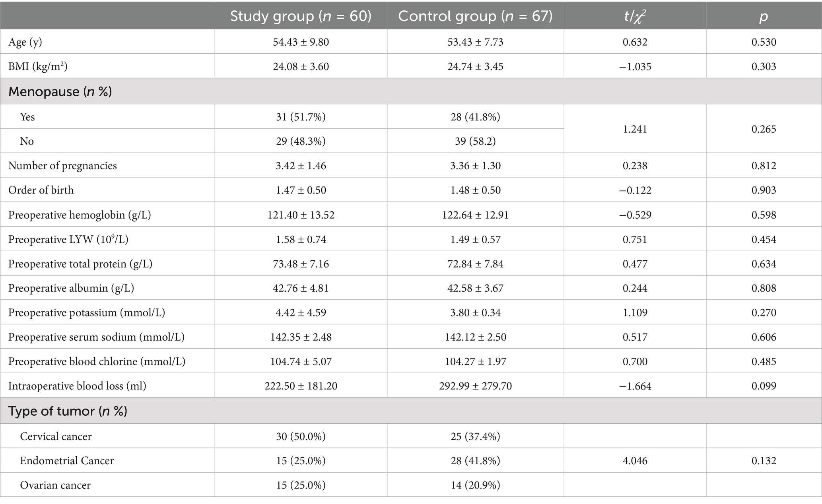
Task: Select the 4.046 chi-square value cell
Action: [635, 461]
